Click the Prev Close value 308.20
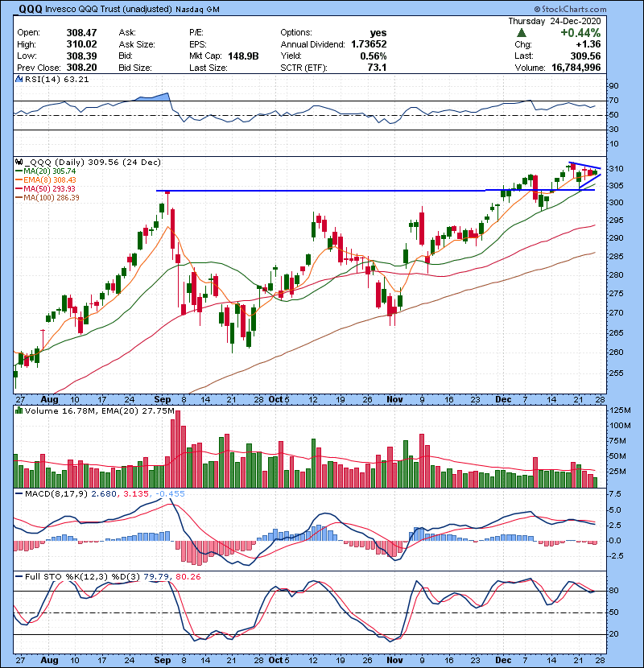Image resolution: width=644 pixels, height=668 pixels. (x=81, y=68)
